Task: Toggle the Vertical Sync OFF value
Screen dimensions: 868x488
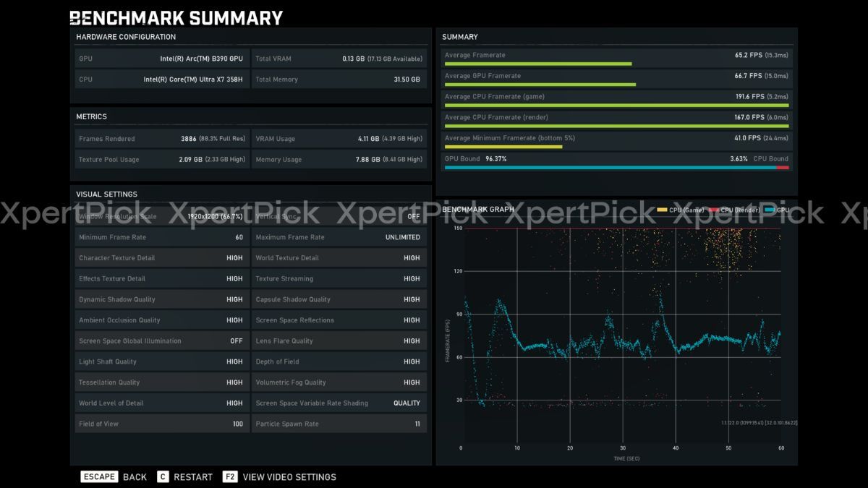Action: point(413,216)
